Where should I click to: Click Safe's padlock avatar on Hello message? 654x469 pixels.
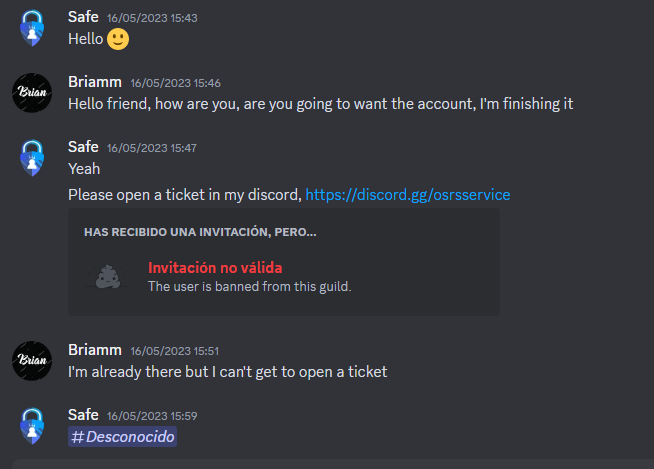[x=32, y=28]
